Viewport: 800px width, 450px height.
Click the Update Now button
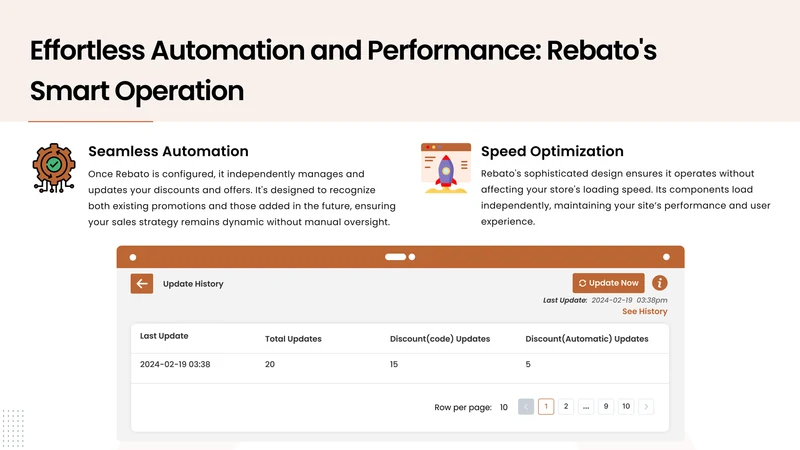608,283
